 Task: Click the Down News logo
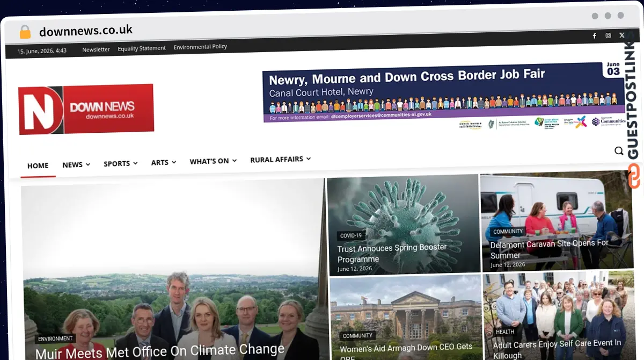[86, 109]
